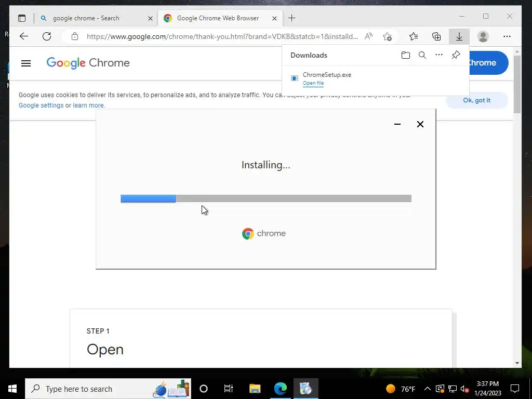
Task: Close the Chrome installer dialog
Action: tap(420, 124)
